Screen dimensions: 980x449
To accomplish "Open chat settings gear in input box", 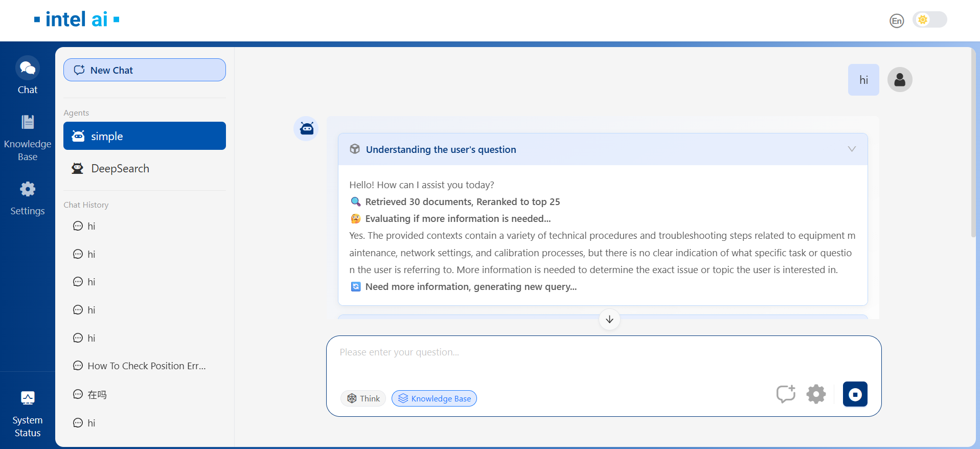I will point(816,394).
